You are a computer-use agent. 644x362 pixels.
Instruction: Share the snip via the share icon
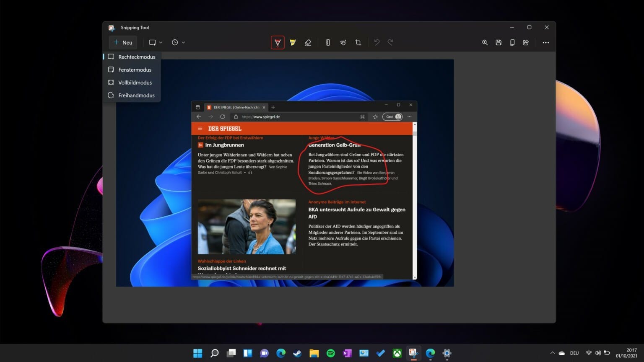pos(526,42)
